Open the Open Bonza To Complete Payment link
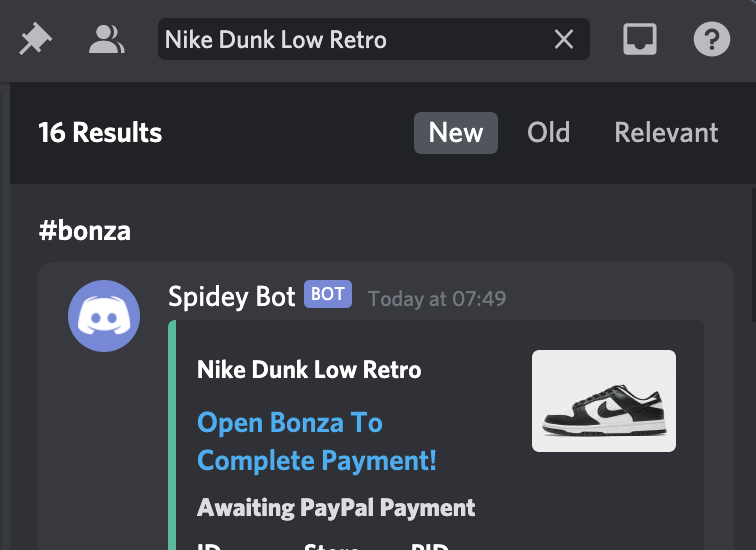The width and height of the screenshot is (756, 550). click(317, 441)
